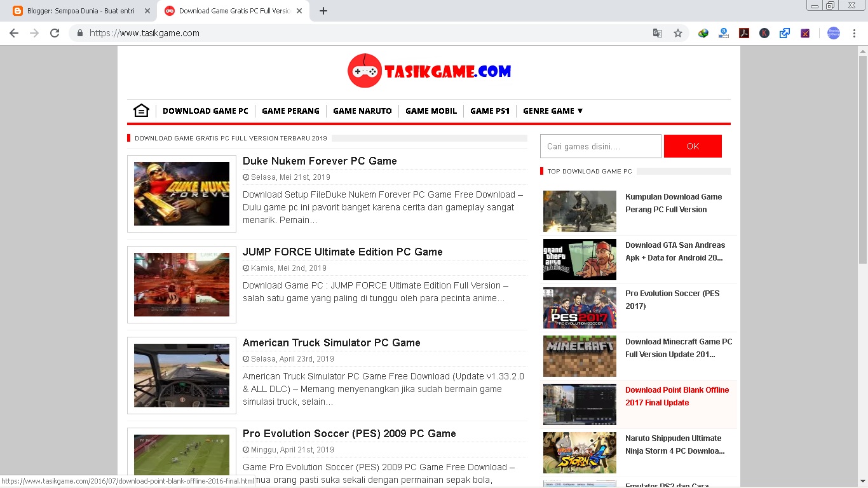Open Download GTA San Andreas Apk link
The width and height of the screenshot is (868, 488).
click(x=675, y=252)
